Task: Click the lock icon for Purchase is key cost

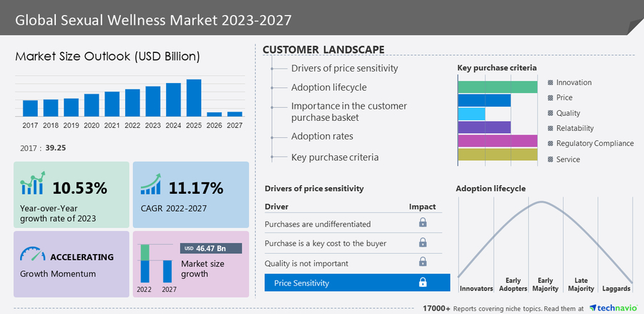Action: [422, 243]
